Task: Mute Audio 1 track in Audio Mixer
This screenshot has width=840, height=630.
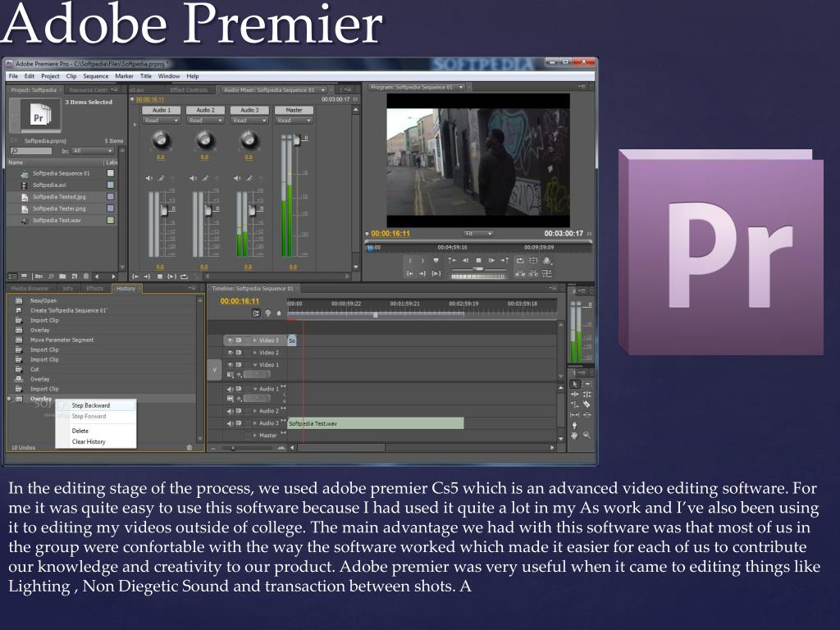Action: coord(149,178)
